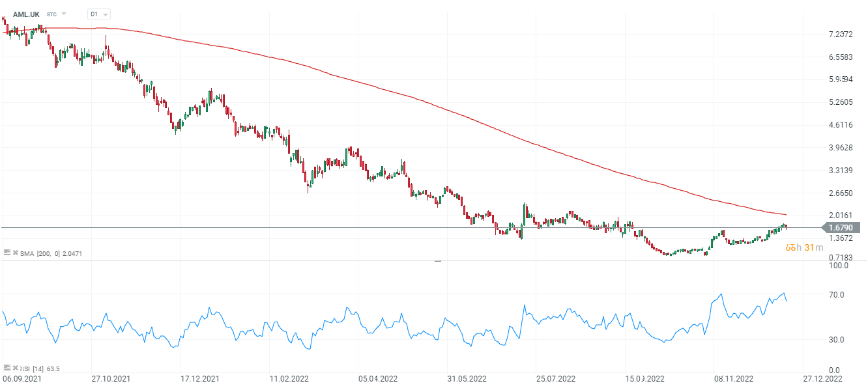
Task: Open the SMA indicator settings icon
Action: point(7,253)
